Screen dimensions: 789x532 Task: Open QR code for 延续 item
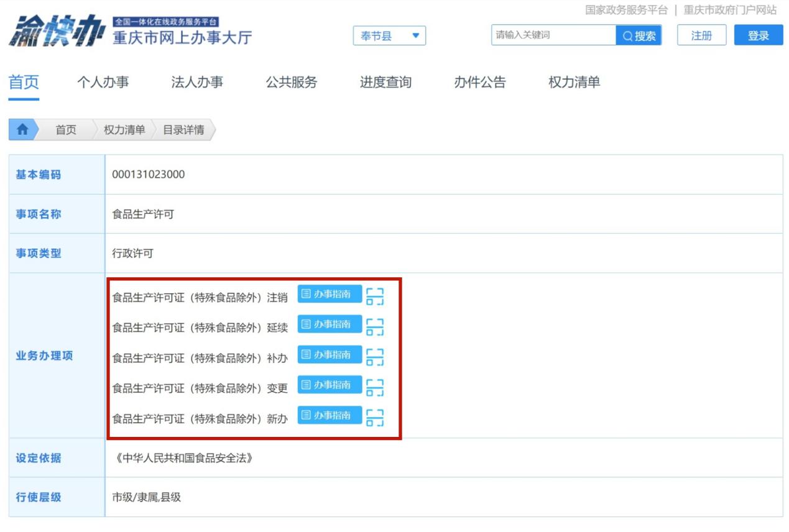tap(375, 326)
